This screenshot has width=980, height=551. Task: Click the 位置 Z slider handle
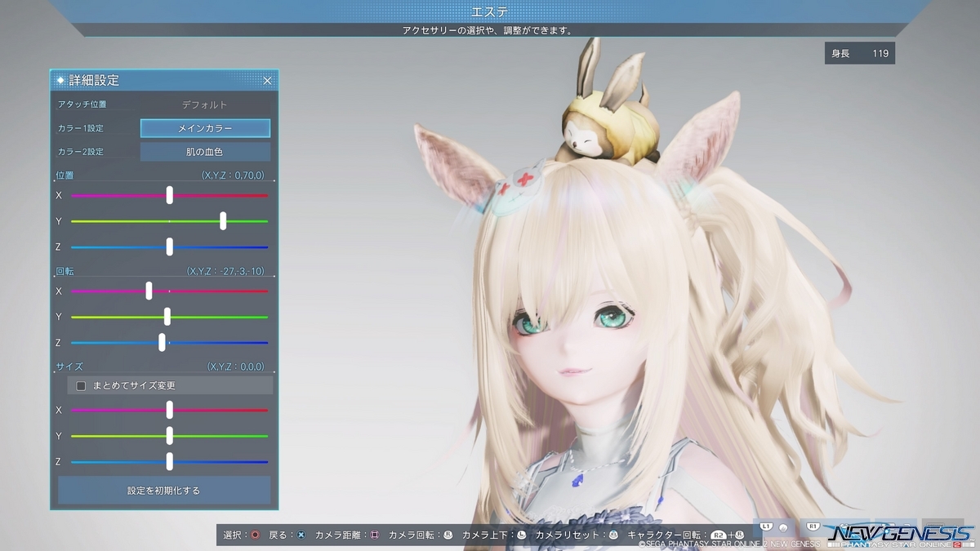click(x=170, y=247)
